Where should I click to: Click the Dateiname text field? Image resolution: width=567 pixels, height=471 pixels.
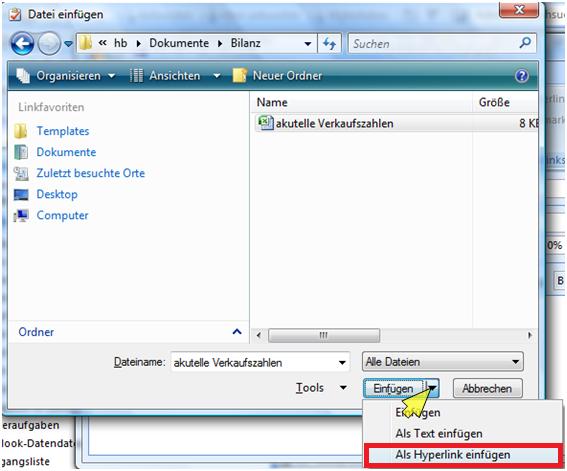point(253,362)
